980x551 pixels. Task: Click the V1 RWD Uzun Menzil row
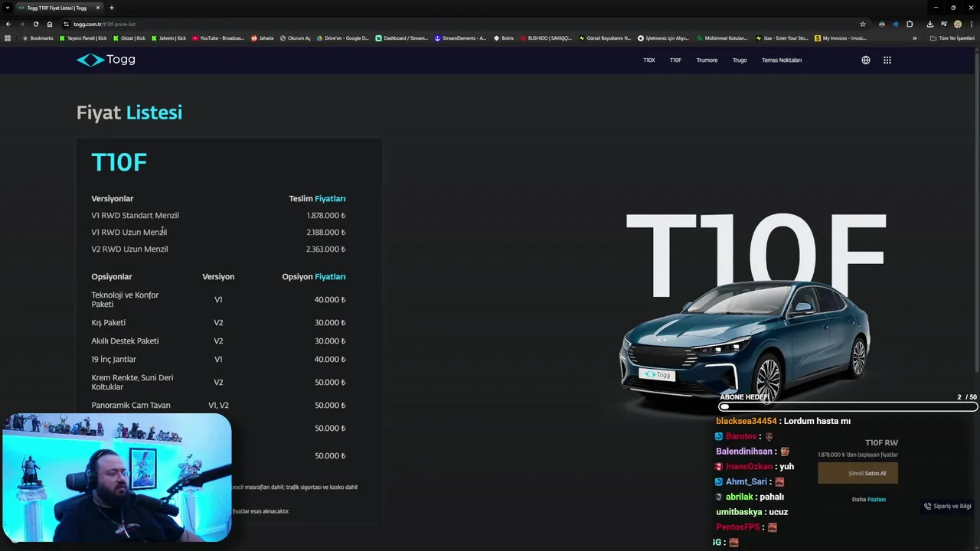218,232
